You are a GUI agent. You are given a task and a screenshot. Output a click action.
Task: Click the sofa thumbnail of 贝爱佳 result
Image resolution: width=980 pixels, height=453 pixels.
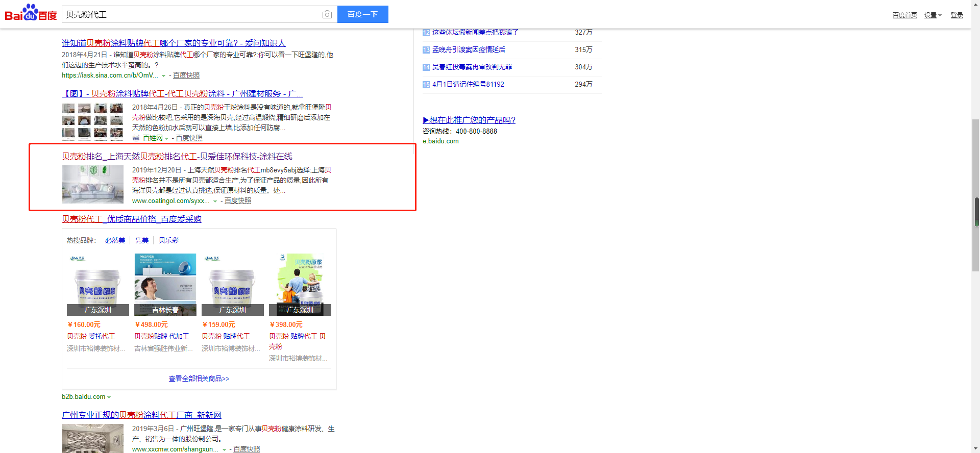click(x=92, y=184)
